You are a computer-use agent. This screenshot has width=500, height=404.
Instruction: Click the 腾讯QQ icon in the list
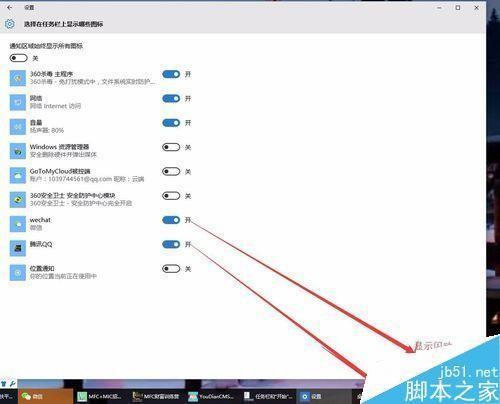[18, 248]
